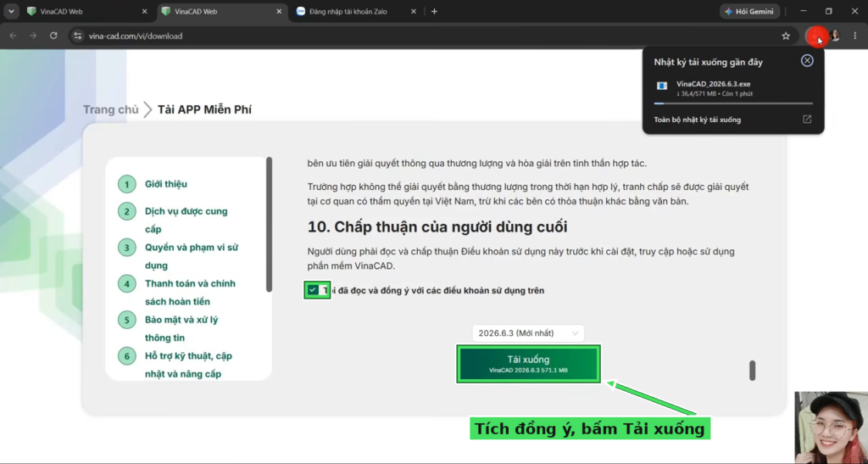Open the tab search dropdown arrow
This screenshot has height=464, width=868.
coord(10,11)
